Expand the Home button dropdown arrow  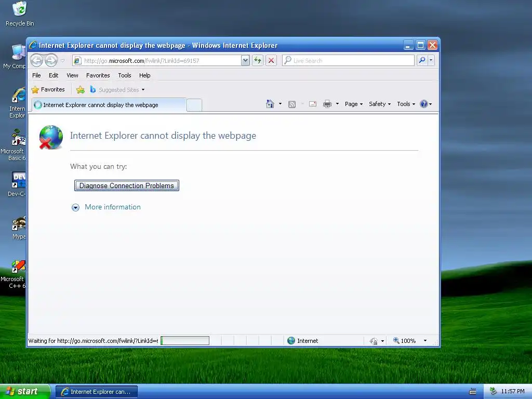click(280, 104)
